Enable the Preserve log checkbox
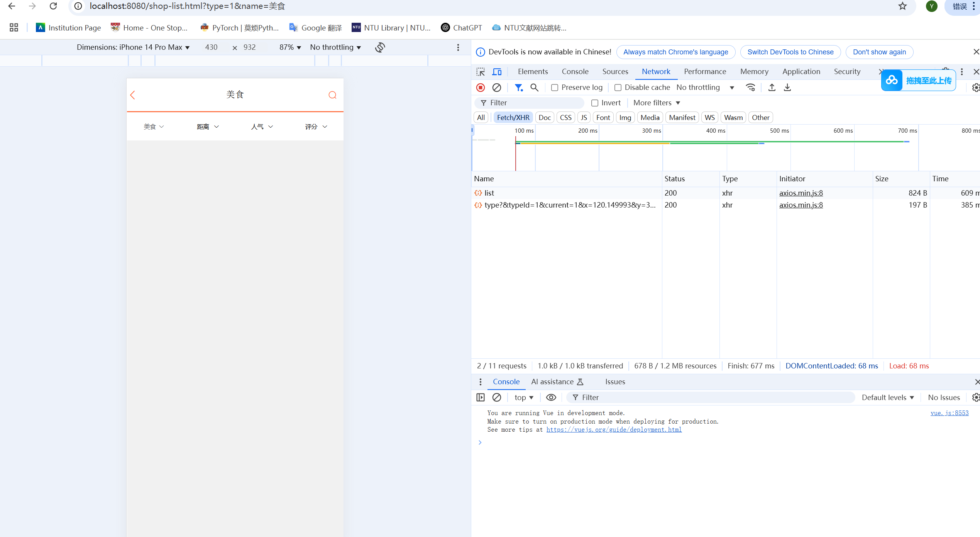Image resolution: width=980 pixels, height=537 pixels. click(x=555, y=88)
